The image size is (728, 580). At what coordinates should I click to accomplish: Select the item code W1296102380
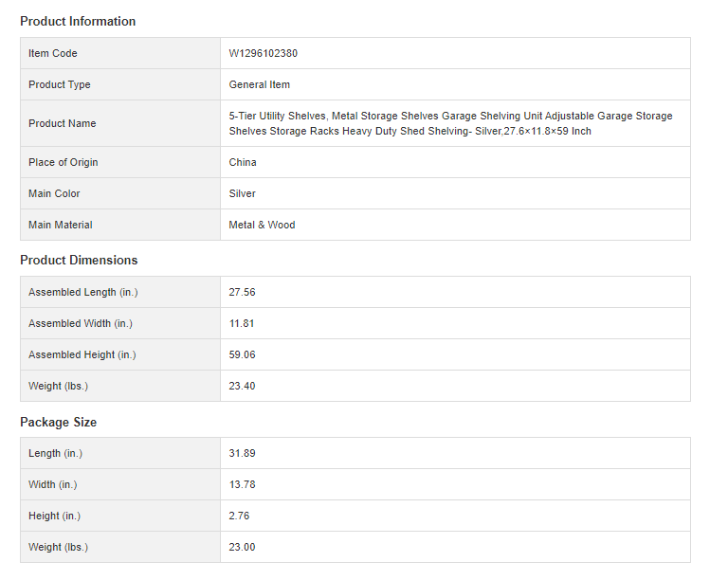tap(263, 53)
